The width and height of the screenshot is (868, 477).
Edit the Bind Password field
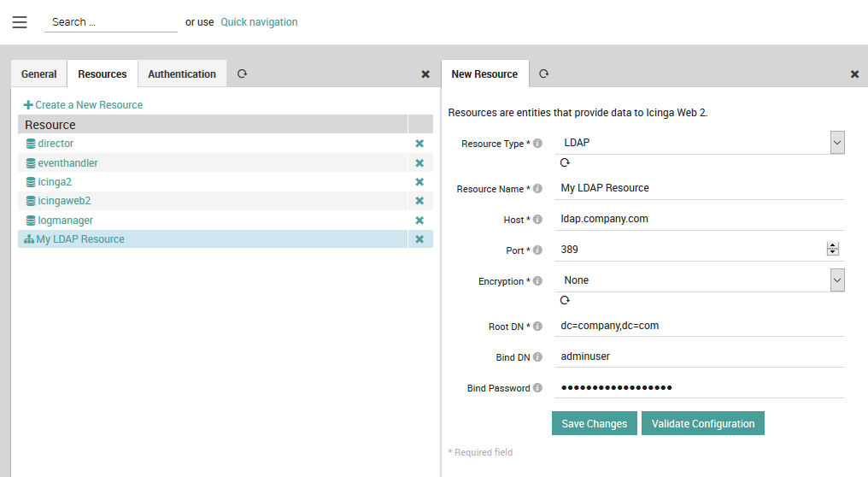point(700,387)
